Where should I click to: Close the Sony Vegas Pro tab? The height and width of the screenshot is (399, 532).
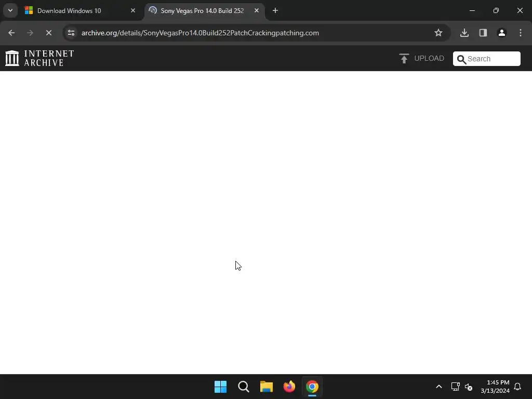point(257,10)
